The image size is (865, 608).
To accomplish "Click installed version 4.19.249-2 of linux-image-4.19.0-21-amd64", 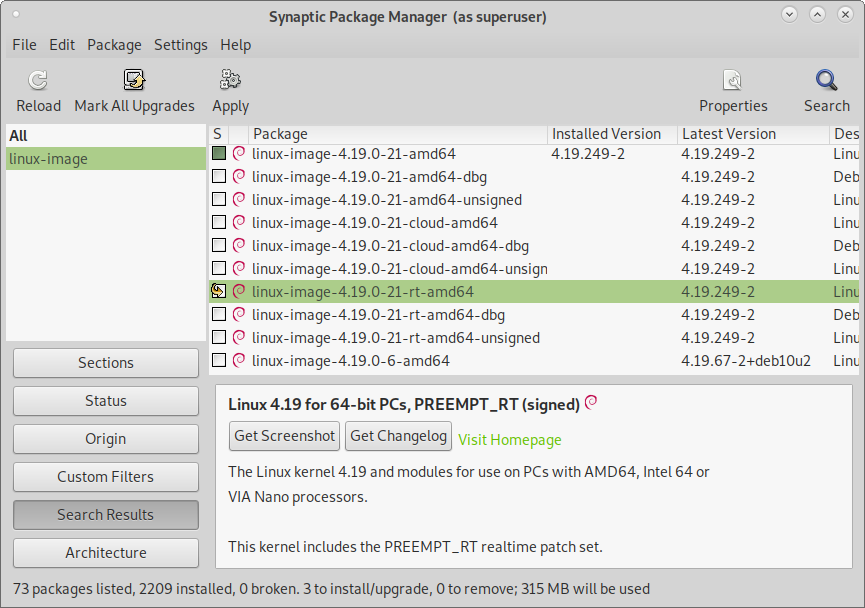I will point(588,154).
